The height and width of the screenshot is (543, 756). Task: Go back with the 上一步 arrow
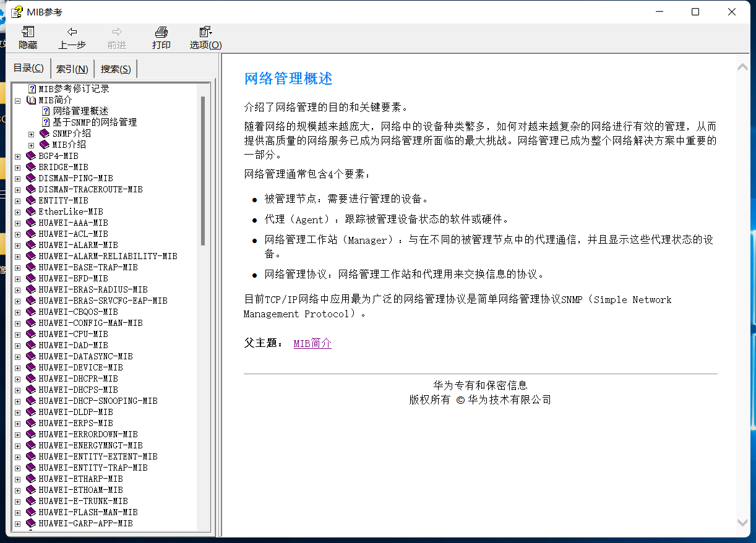click(72, 32)
